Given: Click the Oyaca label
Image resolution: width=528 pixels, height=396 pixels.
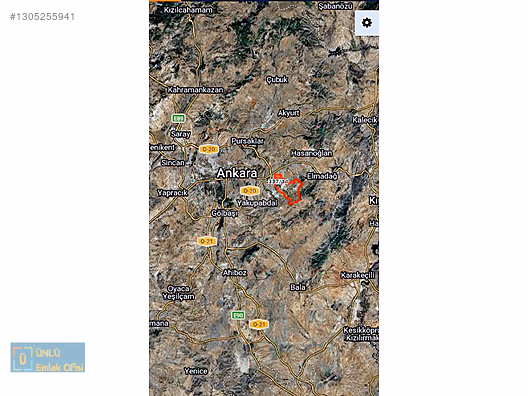Looking at the screenshot, I should pos(178,289).
